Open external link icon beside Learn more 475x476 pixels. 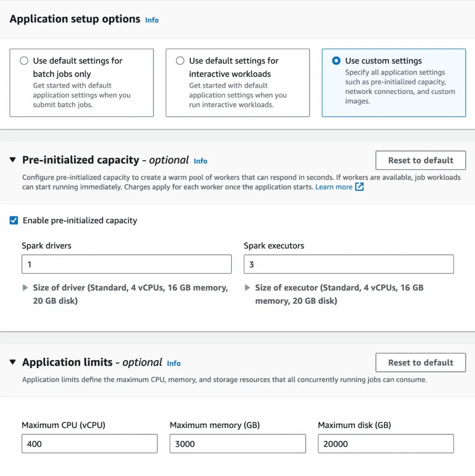coord(359,187)
